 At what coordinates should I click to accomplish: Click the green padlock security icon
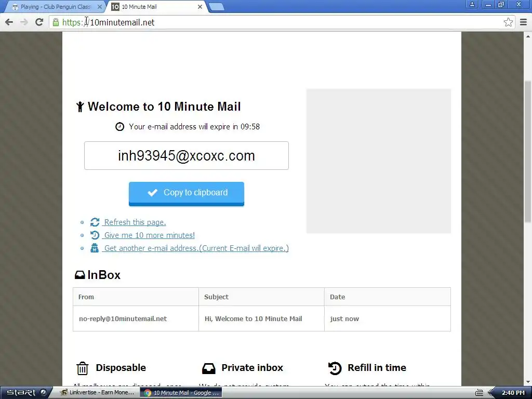pyautogui.click(x=56, y=22)
